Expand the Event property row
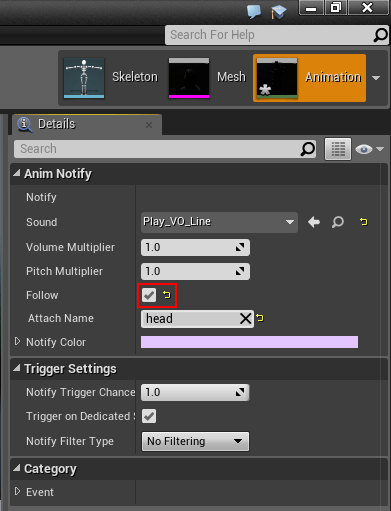 click(17, 492)
